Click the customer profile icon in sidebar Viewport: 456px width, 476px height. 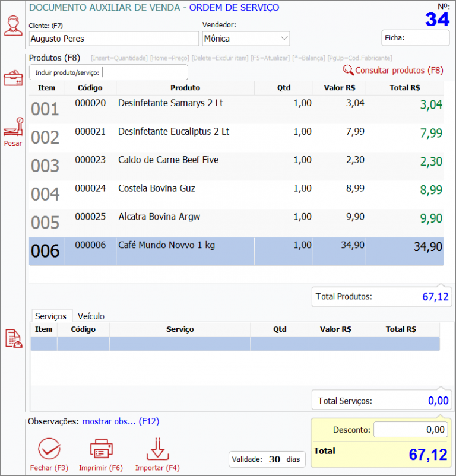tap(12, 26)
